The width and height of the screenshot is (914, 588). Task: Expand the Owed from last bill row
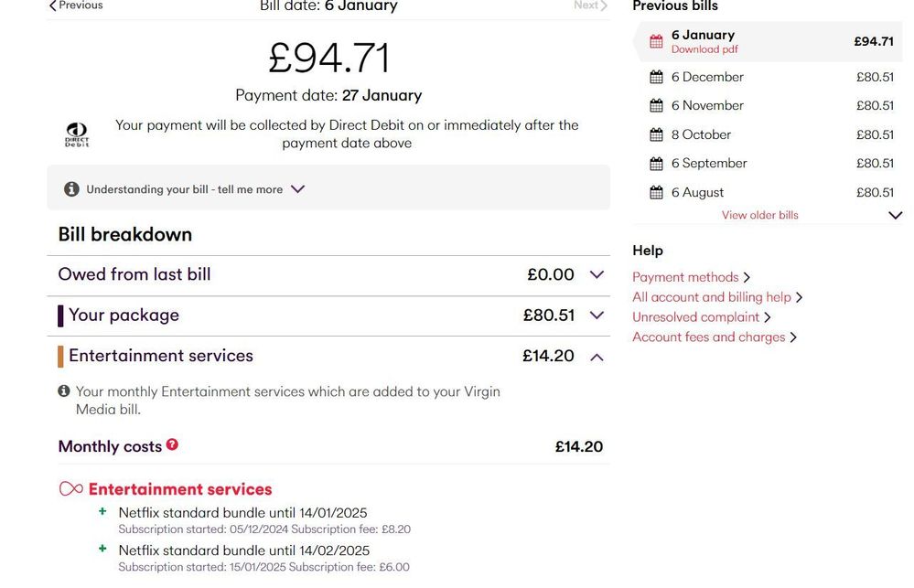click(328, 274)
